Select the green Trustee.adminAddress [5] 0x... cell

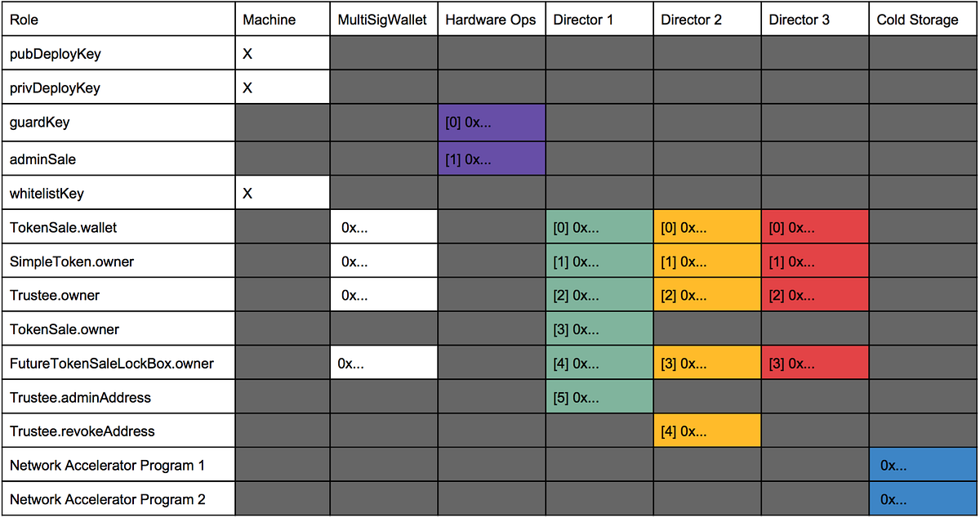point(599,398)
